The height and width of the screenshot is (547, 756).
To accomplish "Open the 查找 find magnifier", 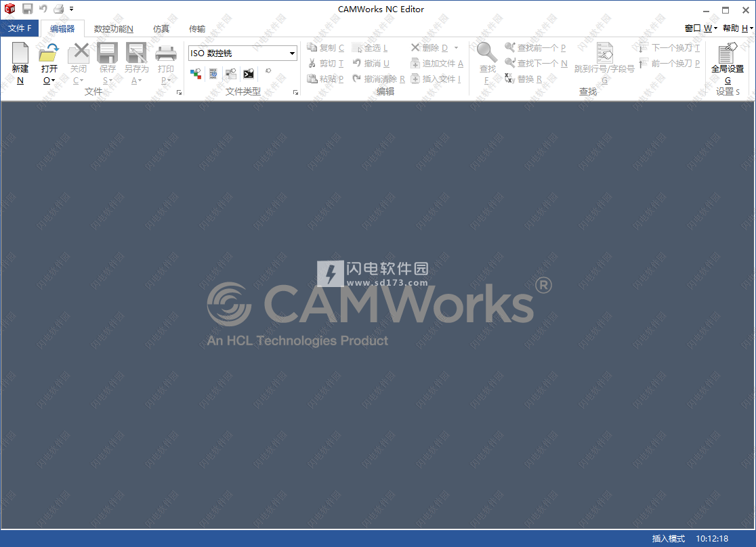I will [487, 63].
